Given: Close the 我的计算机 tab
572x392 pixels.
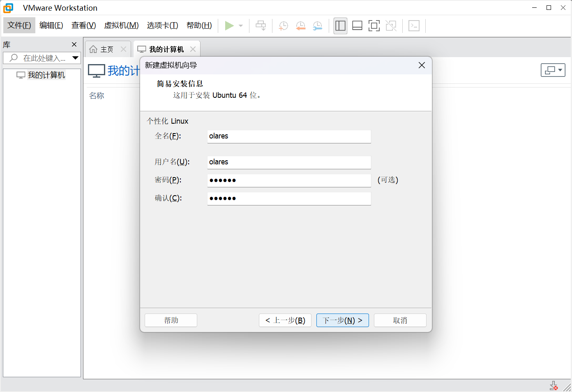Looking at the screenshot, I should 193,49.
